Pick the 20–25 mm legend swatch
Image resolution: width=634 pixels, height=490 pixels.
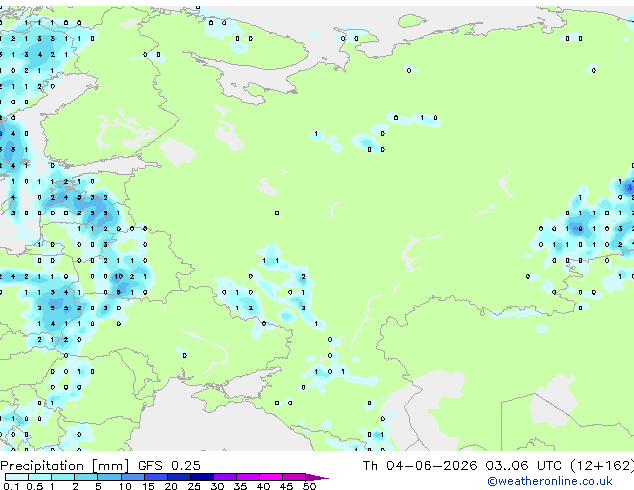[x=179, y=477]
